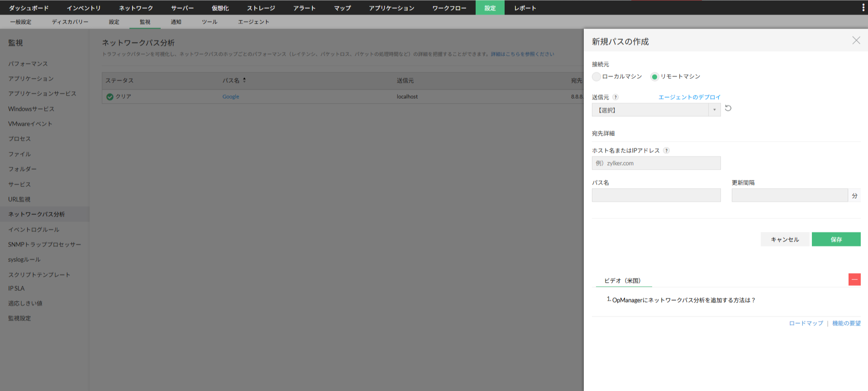Open マップ in the top menu
Screen dimensions: 868x391
coord(343,8)
